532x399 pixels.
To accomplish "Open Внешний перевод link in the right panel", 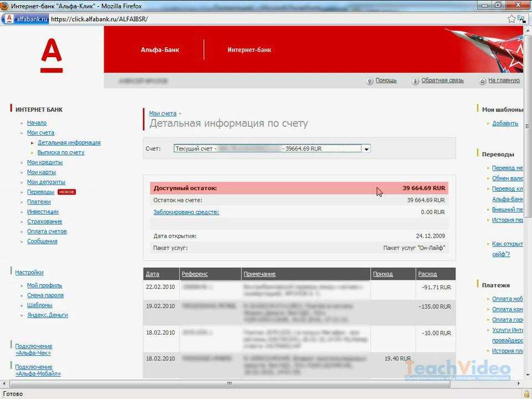I will [508, 209].
